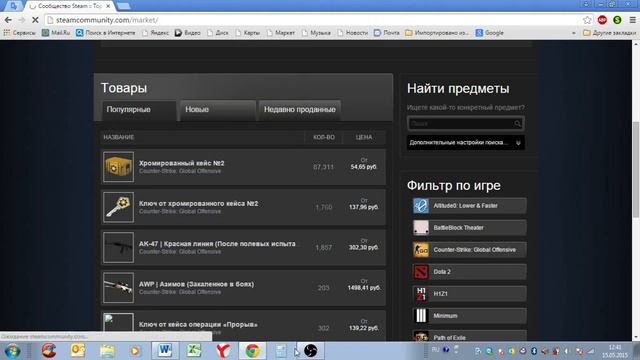Click the НАЗВАНИЕ column header
This screenshot has height=360, width=640.
[119, 137]
